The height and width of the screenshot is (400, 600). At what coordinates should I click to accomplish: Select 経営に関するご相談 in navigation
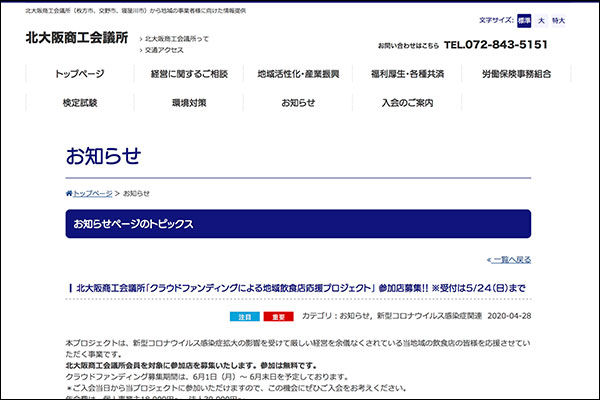pyautogui.click(x=189, y=74)
